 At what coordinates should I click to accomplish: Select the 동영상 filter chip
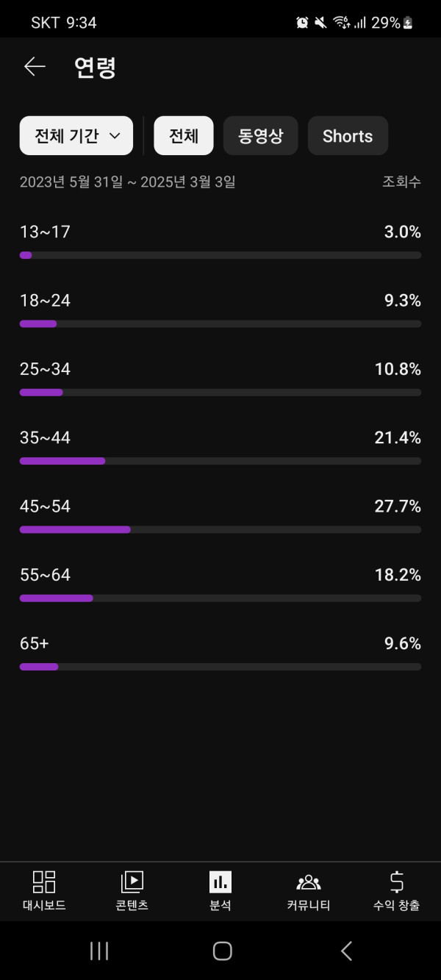point(260,136)
